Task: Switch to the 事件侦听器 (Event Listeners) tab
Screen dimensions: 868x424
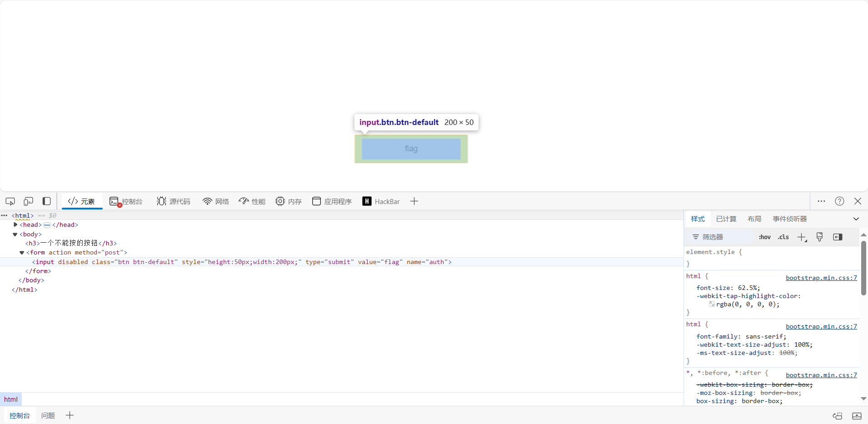Action: pyautogui.click(x=790, y=219)
